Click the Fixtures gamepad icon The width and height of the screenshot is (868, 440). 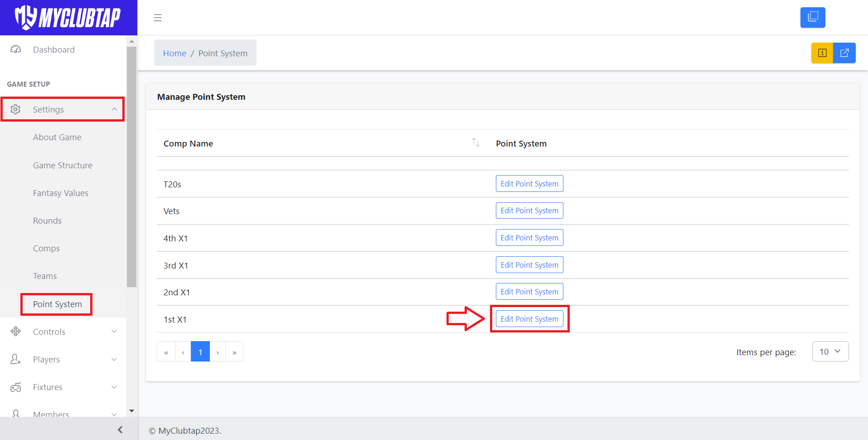pos(16,387)
